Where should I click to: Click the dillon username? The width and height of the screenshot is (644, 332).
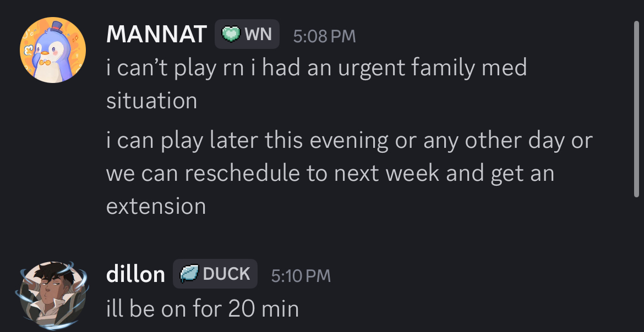coord(135,274)
